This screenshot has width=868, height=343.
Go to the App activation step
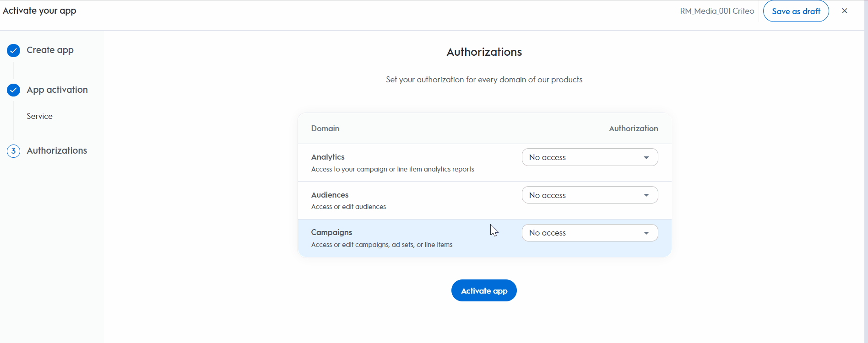pos(57,90)
